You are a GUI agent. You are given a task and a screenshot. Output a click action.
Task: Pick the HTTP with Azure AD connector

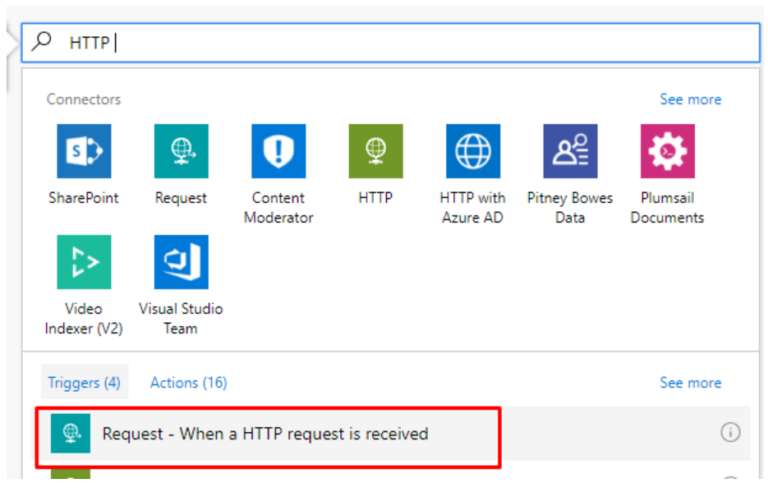(473, 151)
